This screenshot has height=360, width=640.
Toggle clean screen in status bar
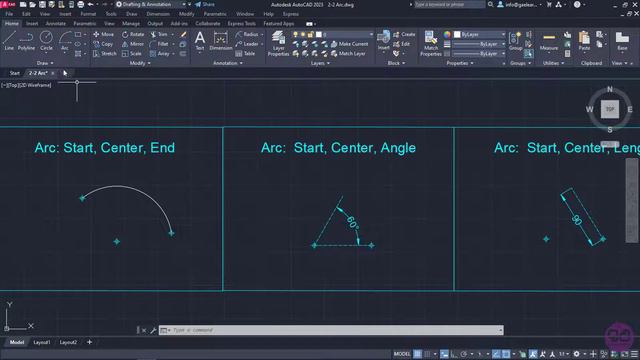coord(624,354)
